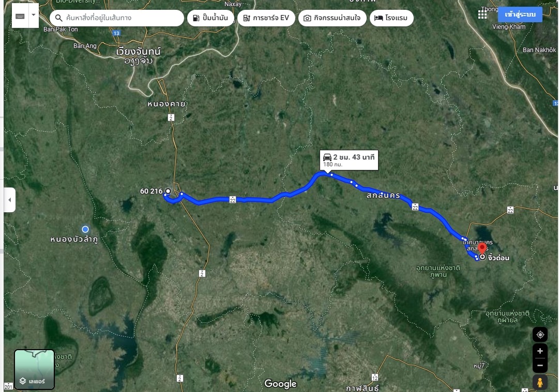Select the Street View pegman icon
This screenshot has width=559, height=392.
coord(540,382)
